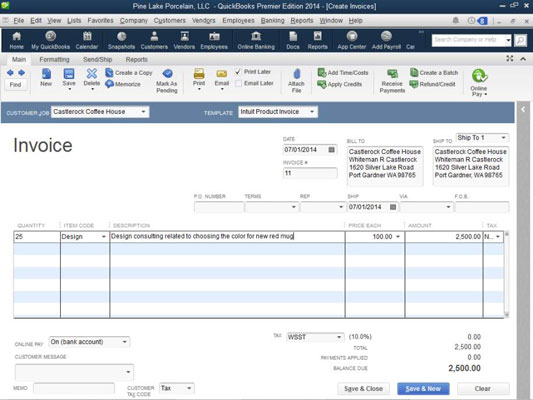Collapse the side panel arrow toggle
Viewport: 533px width, 400px height.
(523, 109)
